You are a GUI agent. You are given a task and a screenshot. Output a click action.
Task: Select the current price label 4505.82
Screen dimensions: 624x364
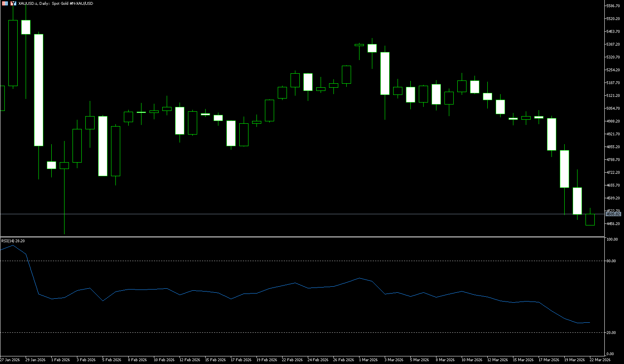(x=613, y=214)
